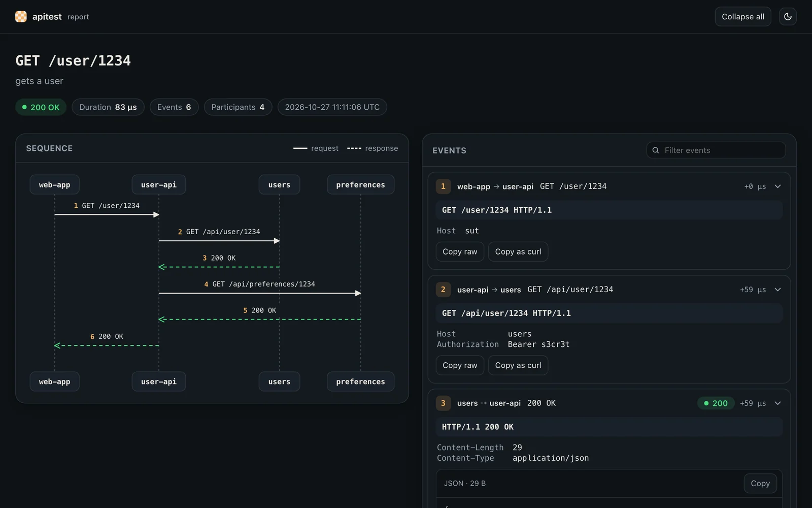Click the Events 6 pill
Image resolution: width=812 pixels, height=508 pixels.
(x=174, y=107)
